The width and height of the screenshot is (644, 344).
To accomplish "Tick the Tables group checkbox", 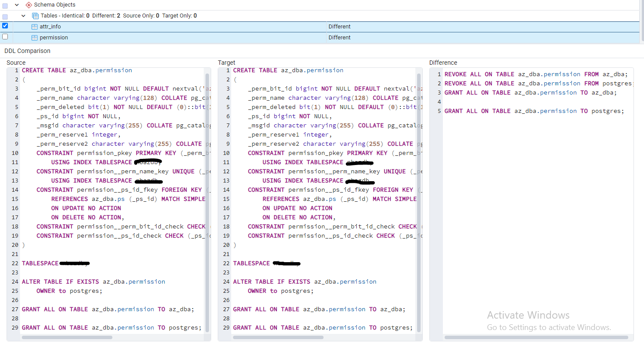I will point(5,17).
